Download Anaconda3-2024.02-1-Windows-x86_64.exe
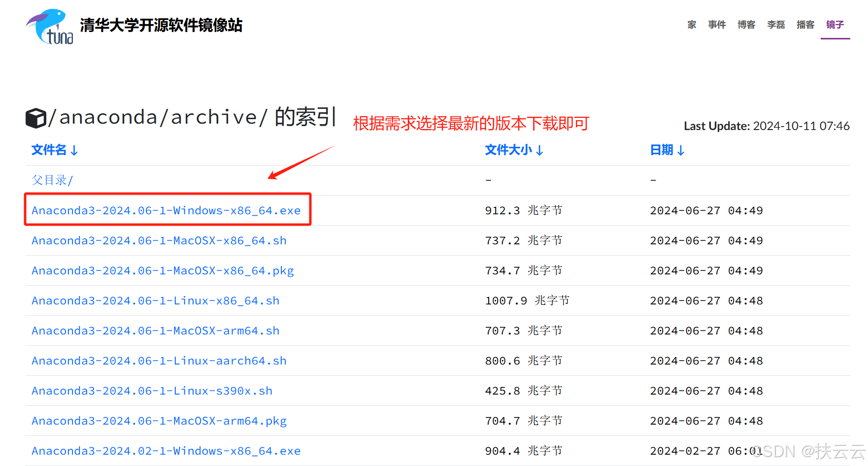Image resolution: width=868 pixels, height=466 pixels. tap(166, 451)
